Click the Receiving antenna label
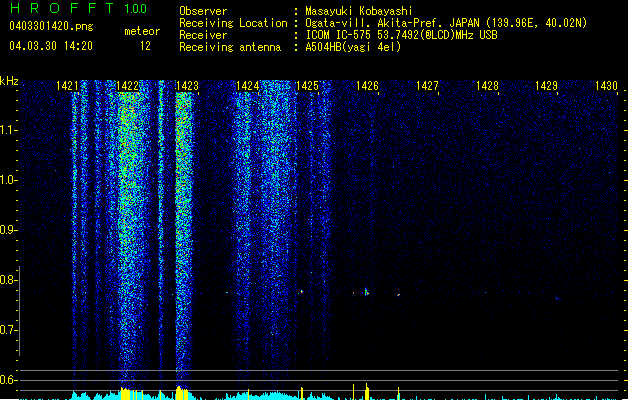Image resolution: width=629 pixels, height=400 pixels. 230,47
